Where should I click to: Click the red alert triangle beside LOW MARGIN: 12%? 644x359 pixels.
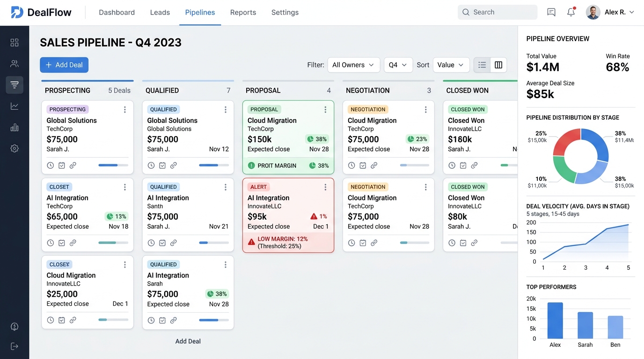[x=251, y=242]
